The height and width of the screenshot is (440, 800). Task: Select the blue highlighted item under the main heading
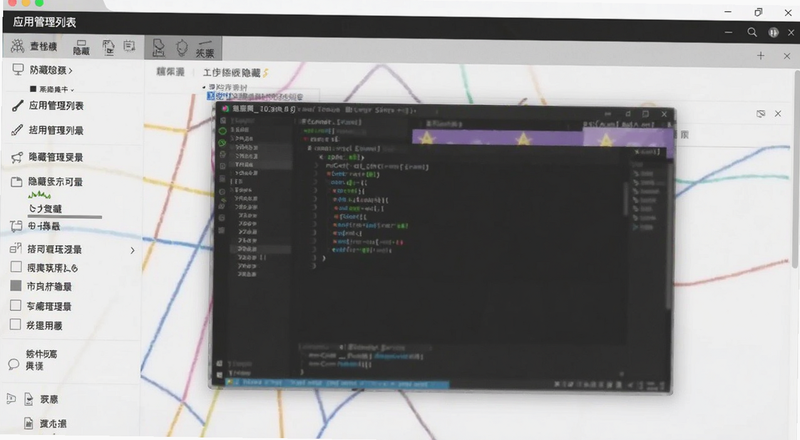click(x=255, y=96)
